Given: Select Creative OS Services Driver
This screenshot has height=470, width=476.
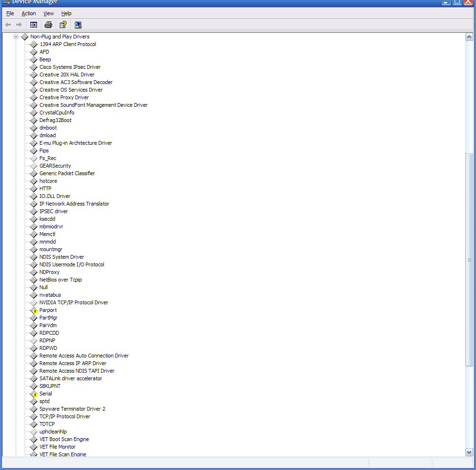Looking at the screenshot, I should [x=71, y=90].
